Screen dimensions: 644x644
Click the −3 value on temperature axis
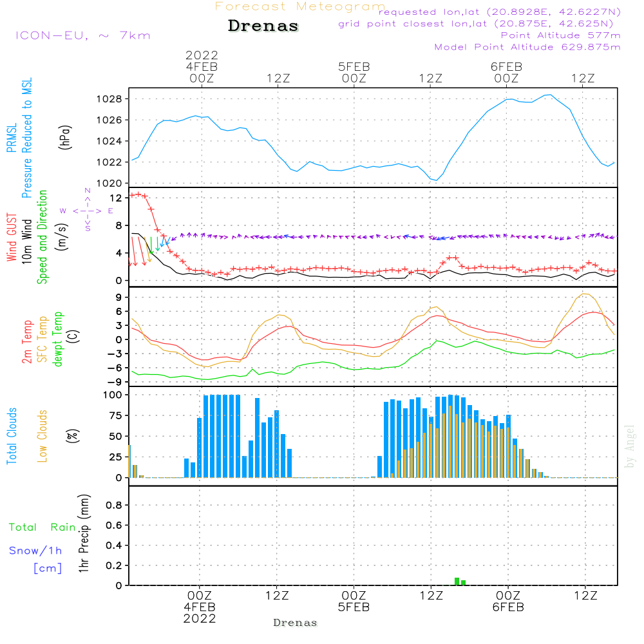[114, 354]
